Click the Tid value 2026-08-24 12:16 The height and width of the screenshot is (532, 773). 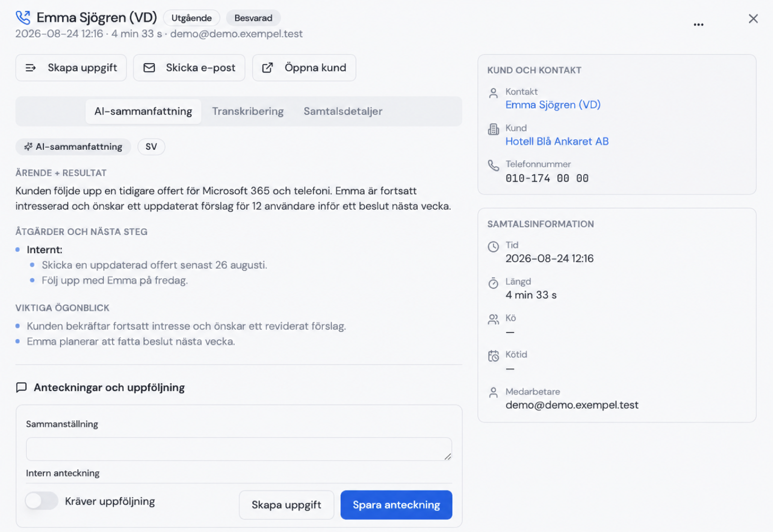549,258
